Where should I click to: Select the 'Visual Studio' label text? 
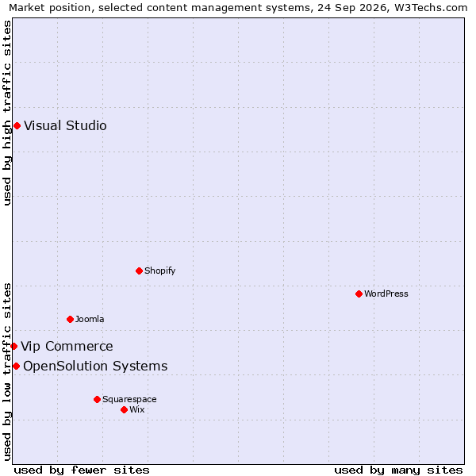point(65,125)
